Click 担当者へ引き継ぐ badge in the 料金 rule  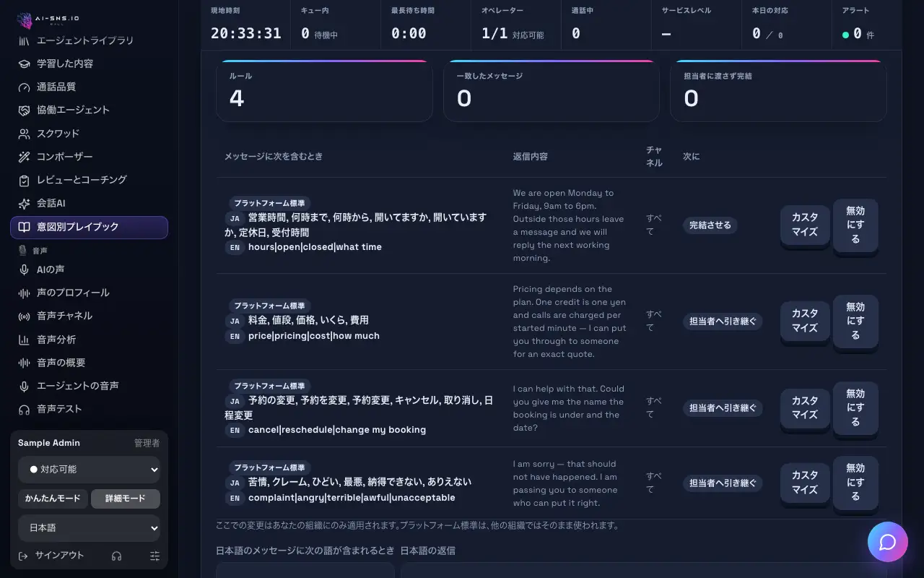[x=723, y=322]
